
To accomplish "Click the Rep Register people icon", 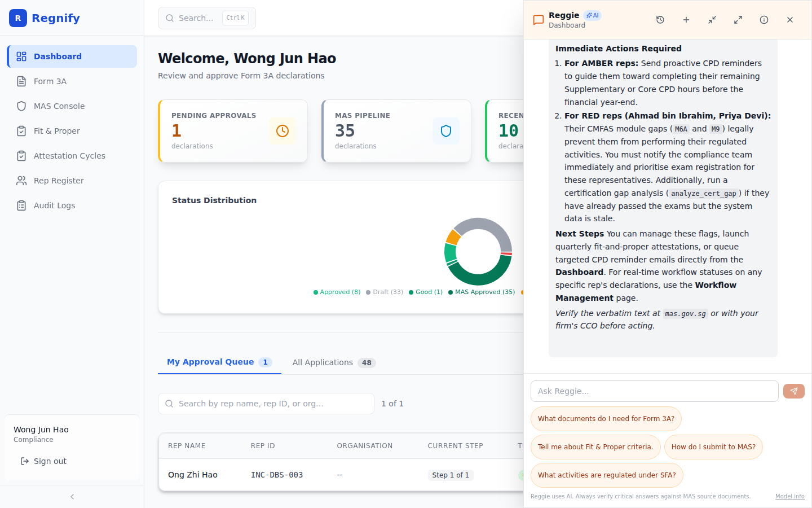I will tap(21, 181).
